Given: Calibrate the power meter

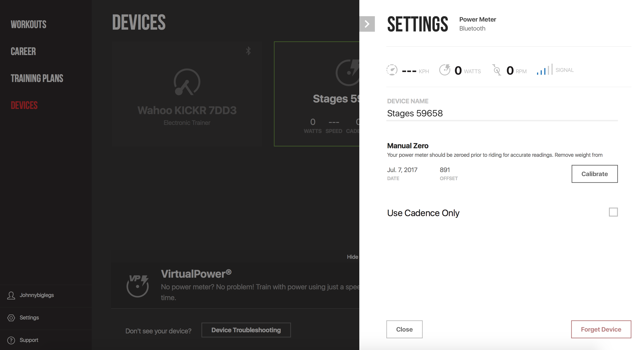Looking at the screenshot, I should 595,174.
